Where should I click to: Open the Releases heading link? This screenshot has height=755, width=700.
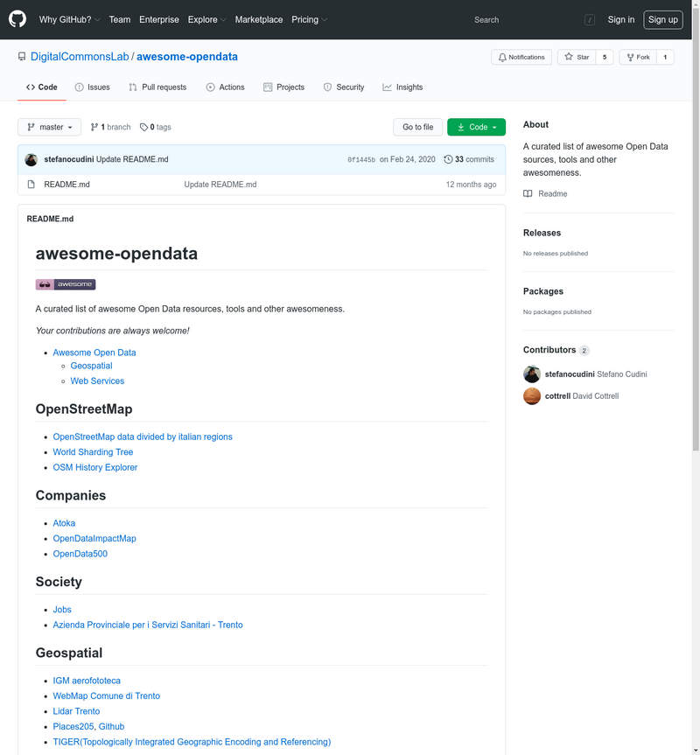pos(542,233)
